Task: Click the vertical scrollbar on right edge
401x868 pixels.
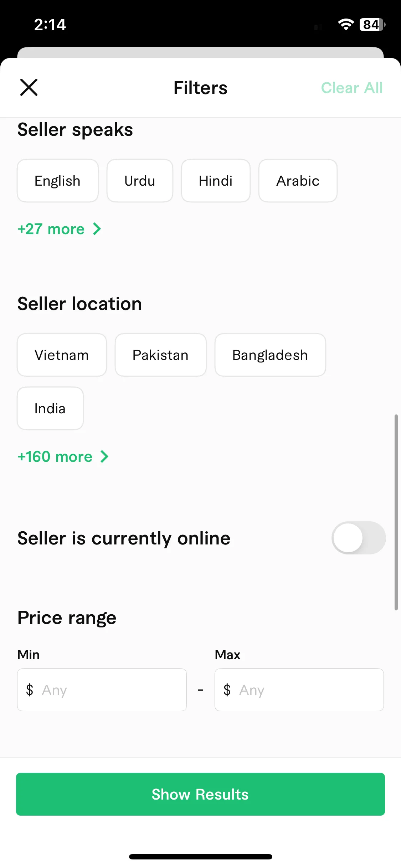Action: 396,512
